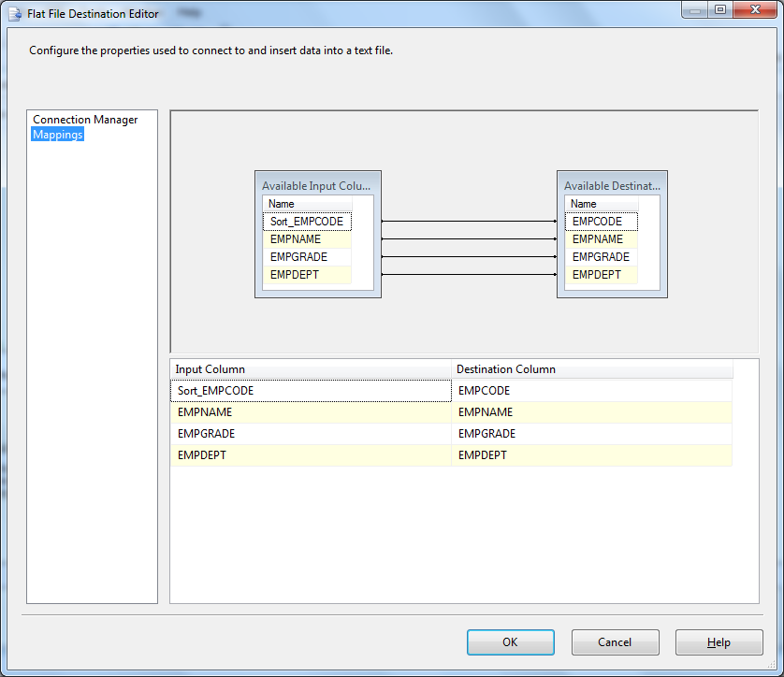The image size is (784, 677).
Task: Select EMPNAME in Available Destination Columns
Action: click(x=600, y=239)
